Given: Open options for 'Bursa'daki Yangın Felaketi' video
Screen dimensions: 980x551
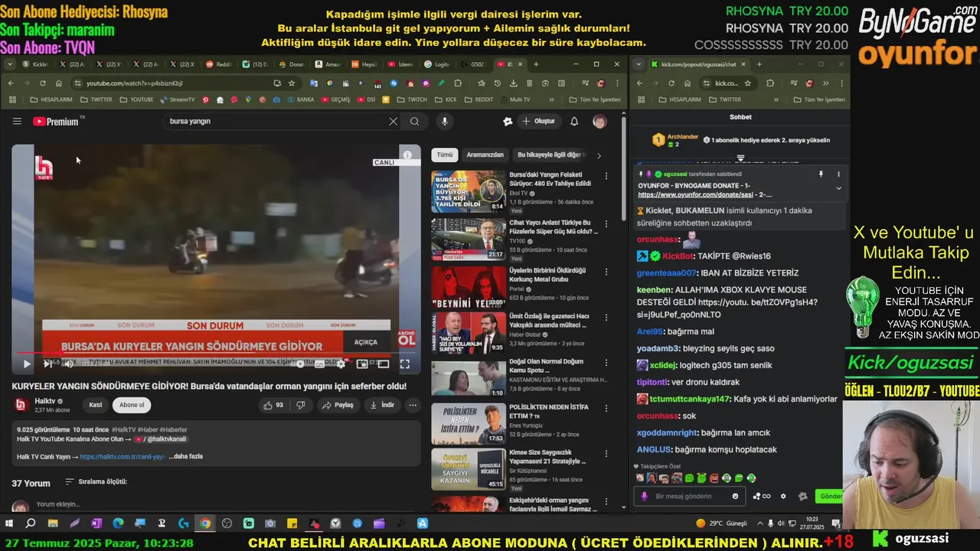Looking at the screenshot, I should pos(606,177).
